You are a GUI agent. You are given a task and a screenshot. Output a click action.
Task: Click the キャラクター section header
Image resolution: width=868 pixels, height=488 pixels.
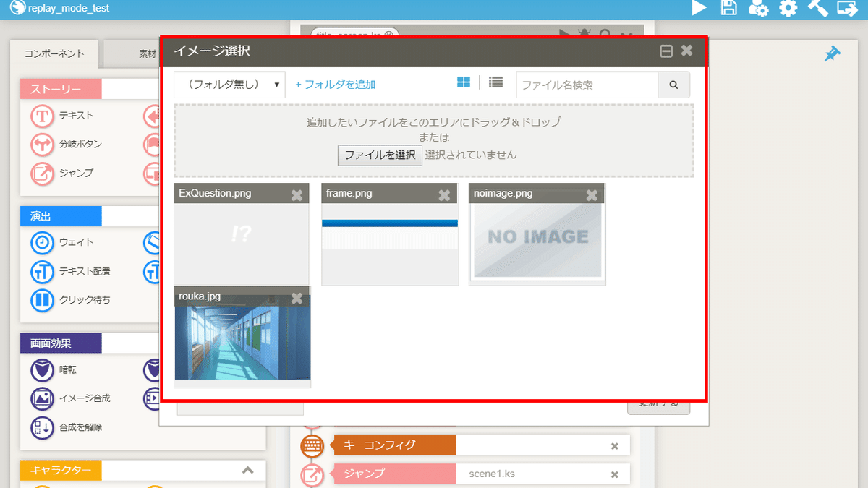pyautogui.click(x=61, y=471)
